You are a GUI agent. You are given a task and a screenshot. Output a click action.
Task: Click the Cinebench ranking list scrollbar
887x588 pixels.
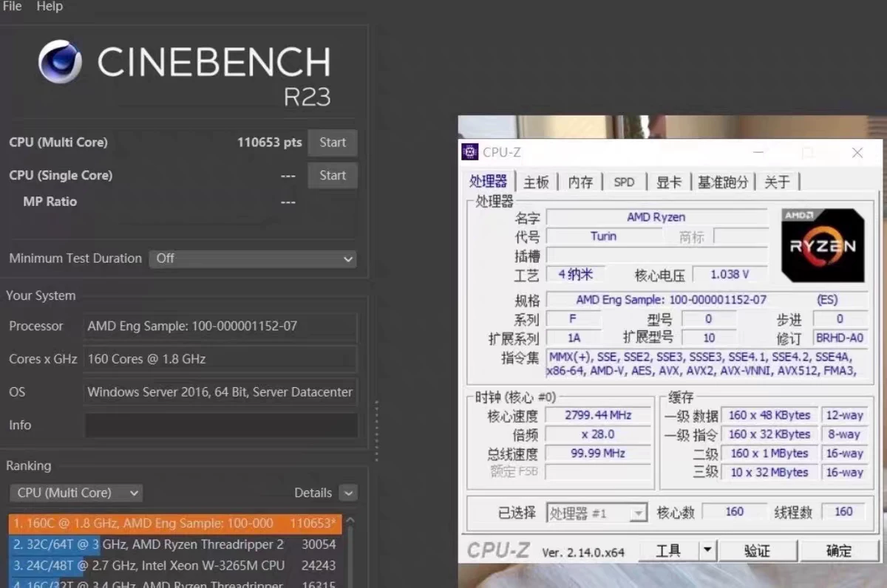(350, 550)
